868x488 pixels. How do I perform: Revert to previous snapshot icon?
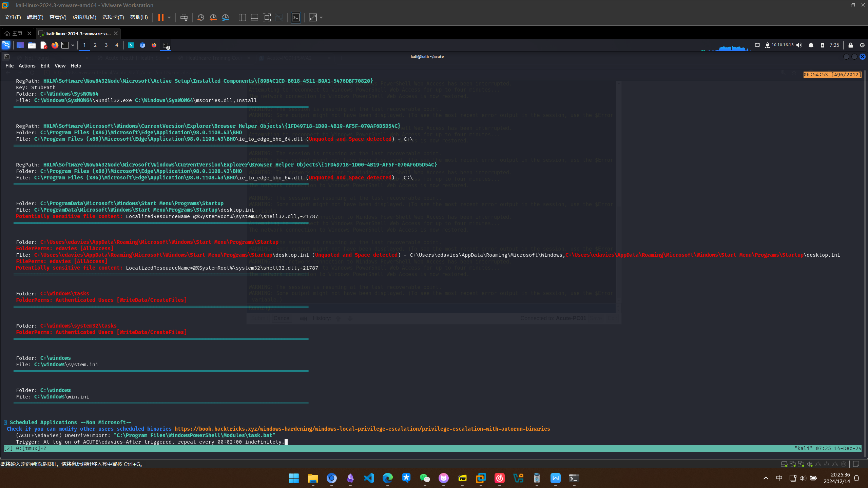[213, 17]
